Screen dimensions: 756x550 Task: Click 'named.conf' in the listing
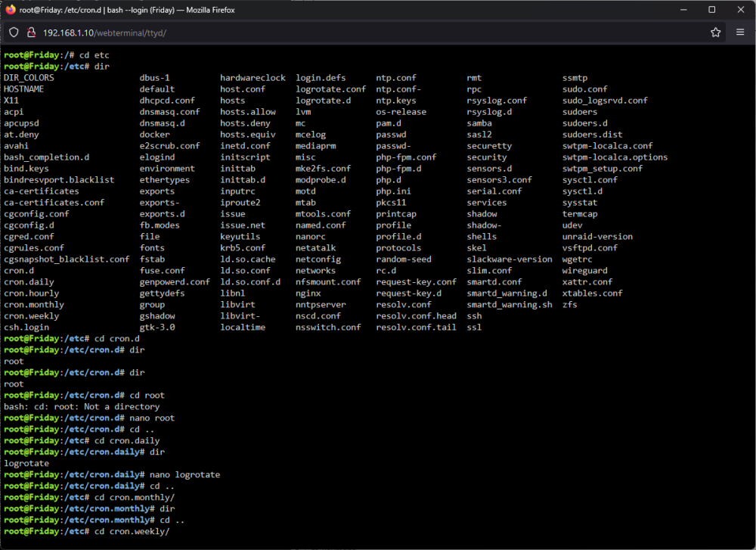tap(321, 225)
